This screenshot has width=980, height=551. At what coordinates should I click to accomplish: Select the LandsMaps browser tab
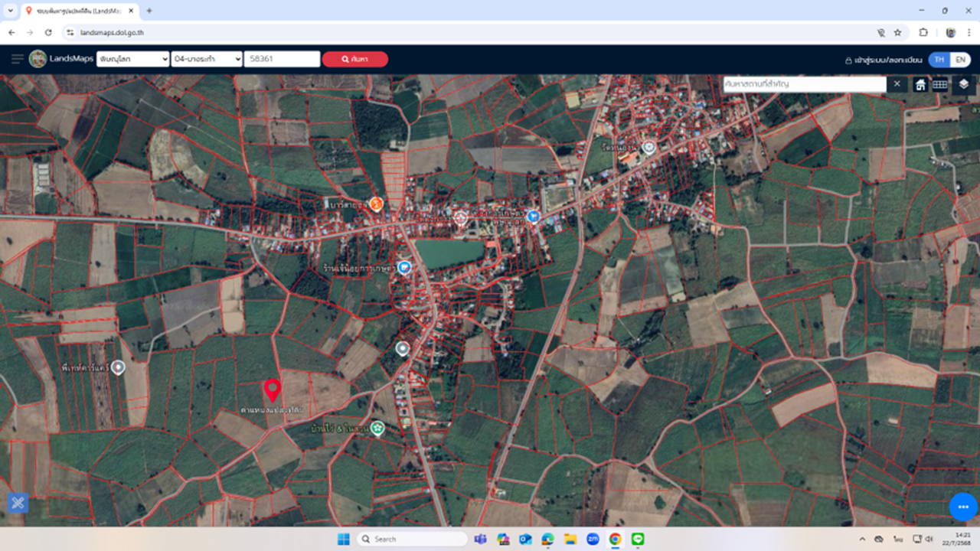(77, 11)
